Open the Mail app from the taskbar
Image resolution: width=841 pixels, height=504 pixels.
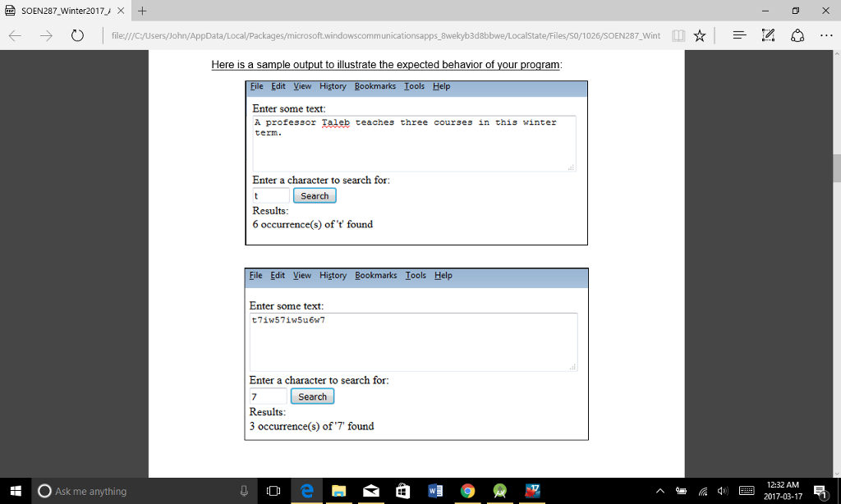(370, 490)
